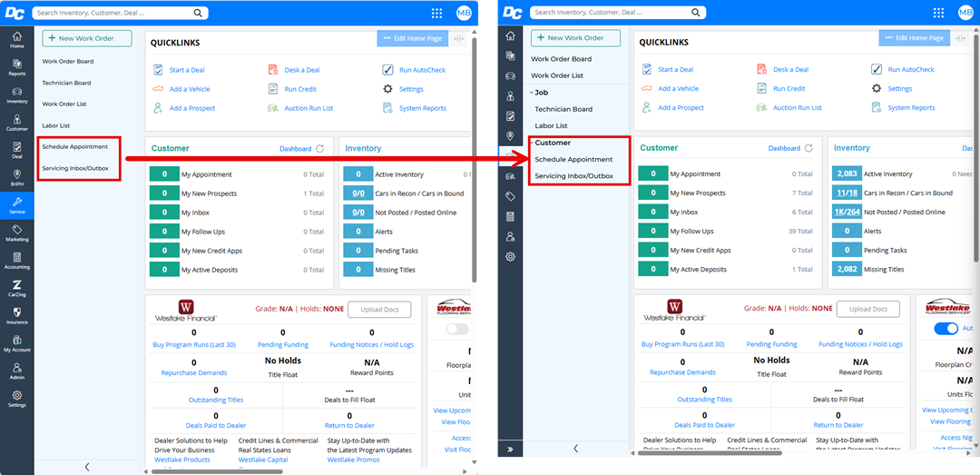The image size is (980, 475).
Task: Open the apps grid in the right screenshot
Action: coord(938,13)
